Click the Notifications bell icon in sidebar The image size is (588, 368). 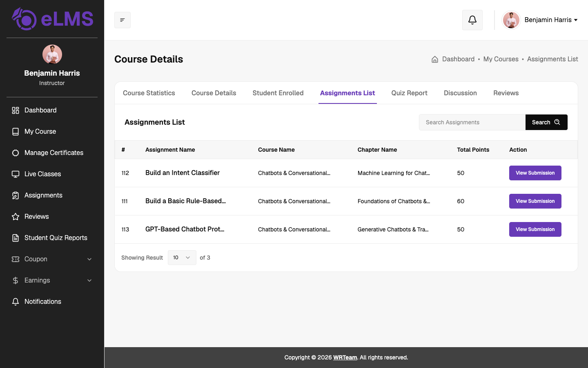click(16, 302)
